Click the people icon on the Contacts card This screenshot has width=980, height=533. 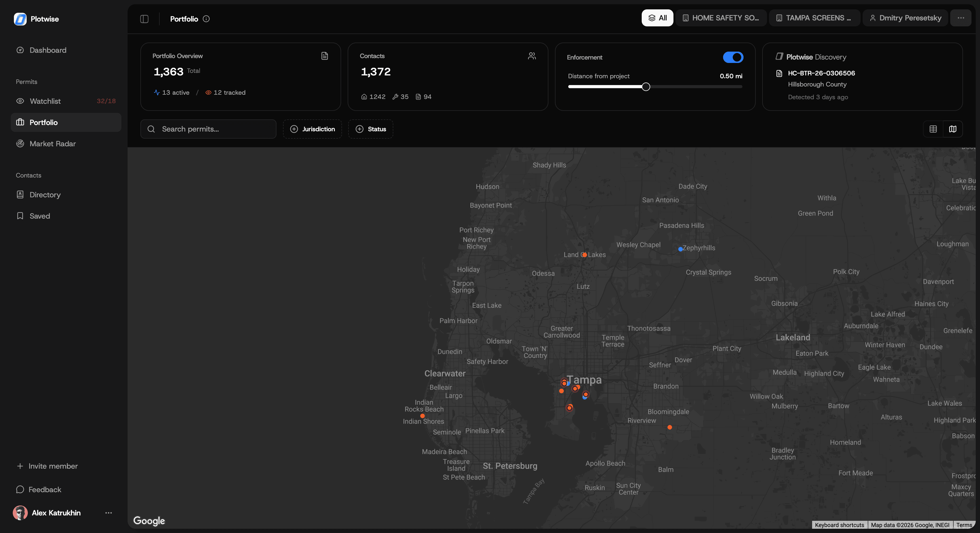[x=531, y=56]
